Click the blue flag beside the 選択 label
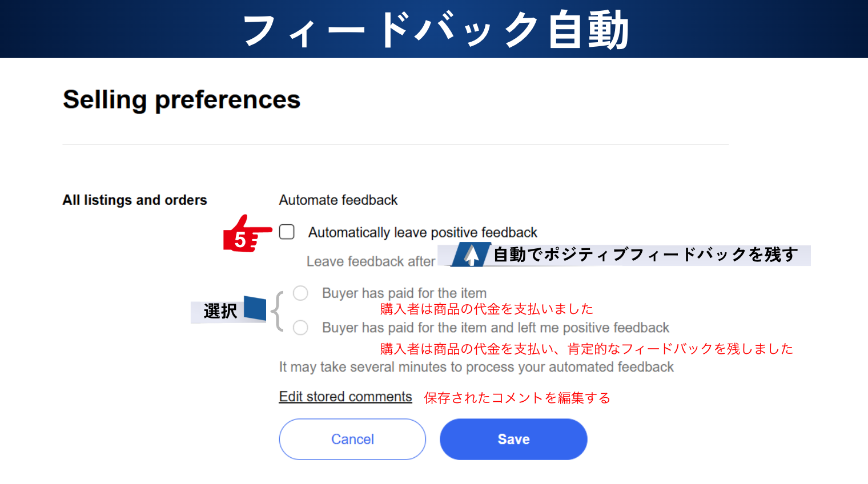Viewport: 868px width, 484px height. click(x=255, y=308)
